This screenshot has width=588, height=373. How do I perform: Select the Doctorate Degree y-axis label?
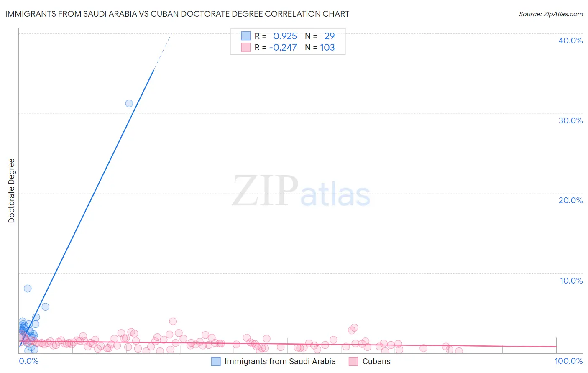pyautogui.click(x=11, y=191)
